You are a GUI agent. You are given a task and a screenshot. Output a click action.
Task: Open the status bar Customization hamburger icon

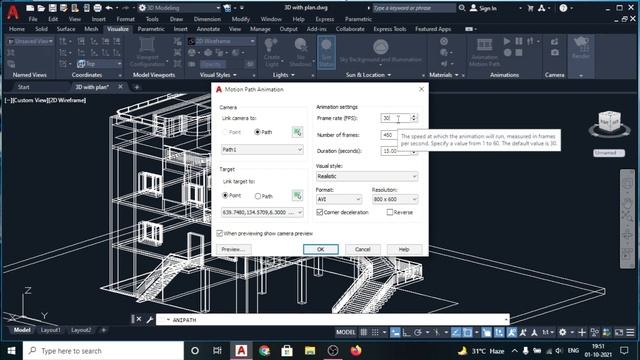pyautogui.click(x=631, y=332)
